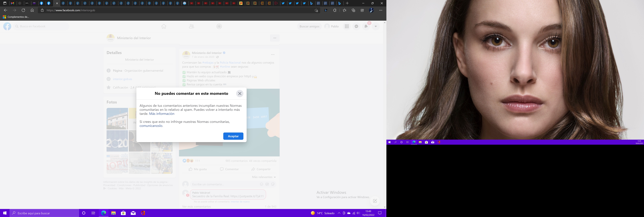Viewport: 644px width, 217px height.
Task: Open the Messenger icon
Action: point(357,26)
